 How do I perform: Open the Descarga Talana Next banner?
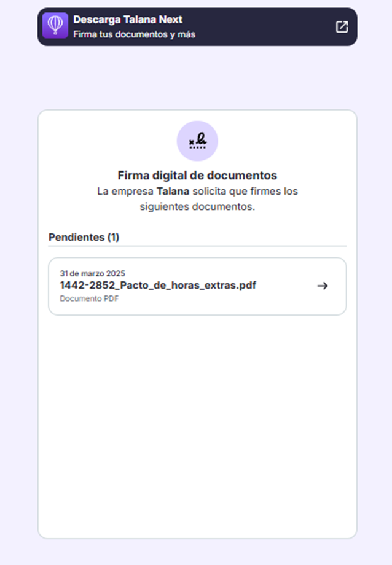coord(197,26)
